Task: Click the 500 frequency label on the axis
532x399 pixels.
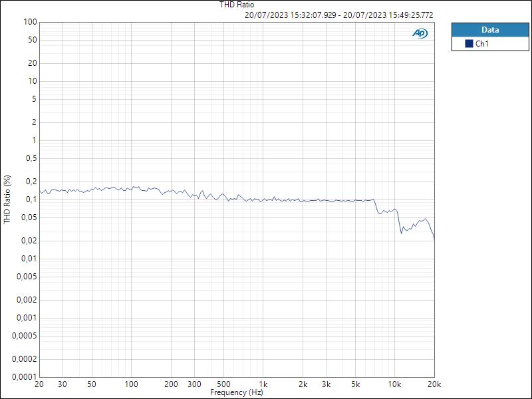Action: [224, 384]
